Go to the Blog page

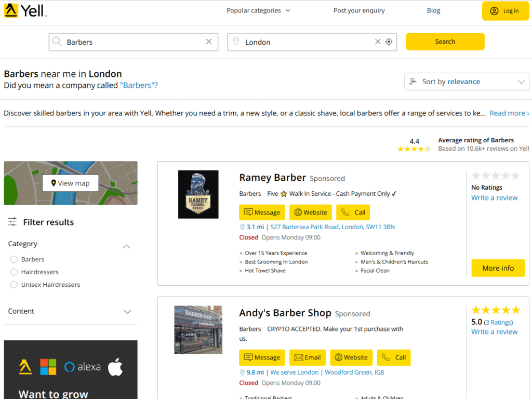coord(433,10)
